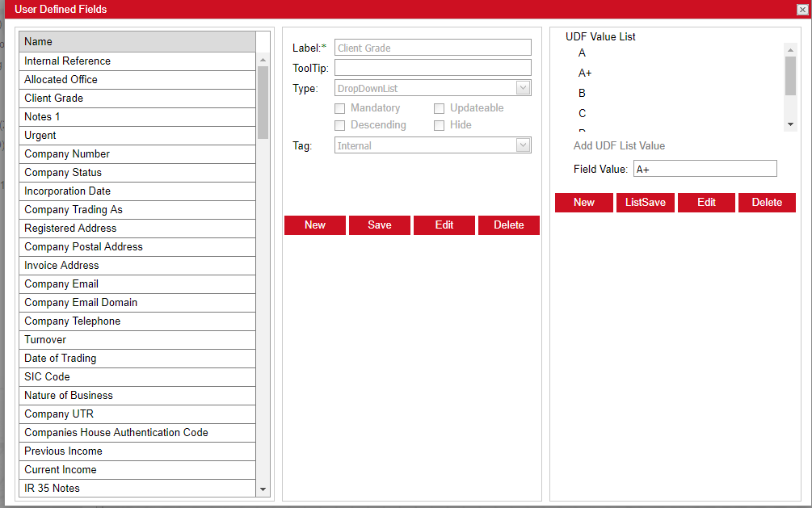Select the Company Trading As row
Viewport: 812px width, 508px height.
coord(137,210)
